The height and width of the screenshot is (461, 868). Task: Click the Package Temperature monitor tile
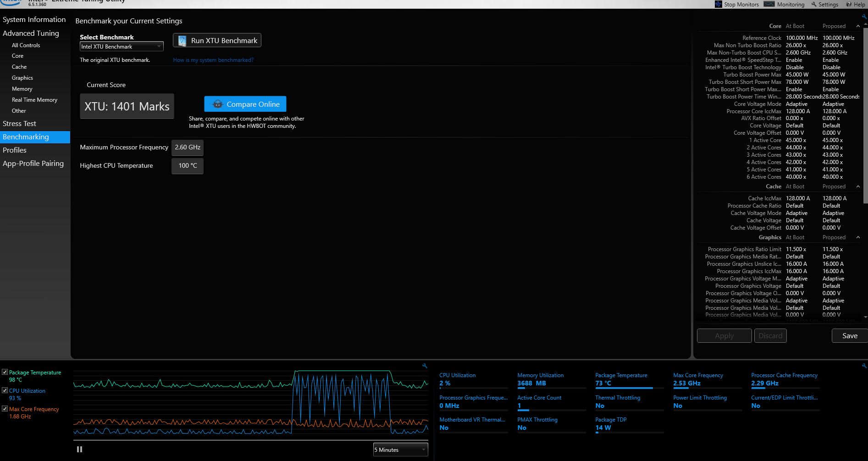click(630, 380)
